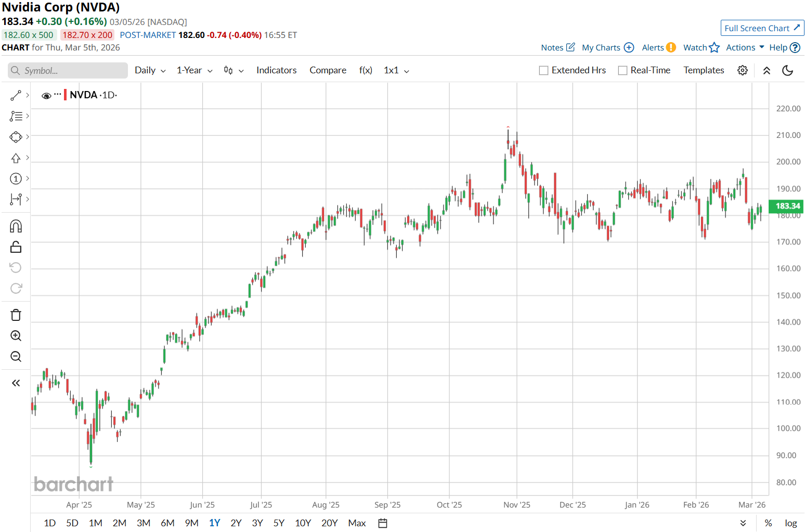Click the 183.34 current price label
Image resolution: width=805 pixels, height=532 pixels.
pos(786,206)
